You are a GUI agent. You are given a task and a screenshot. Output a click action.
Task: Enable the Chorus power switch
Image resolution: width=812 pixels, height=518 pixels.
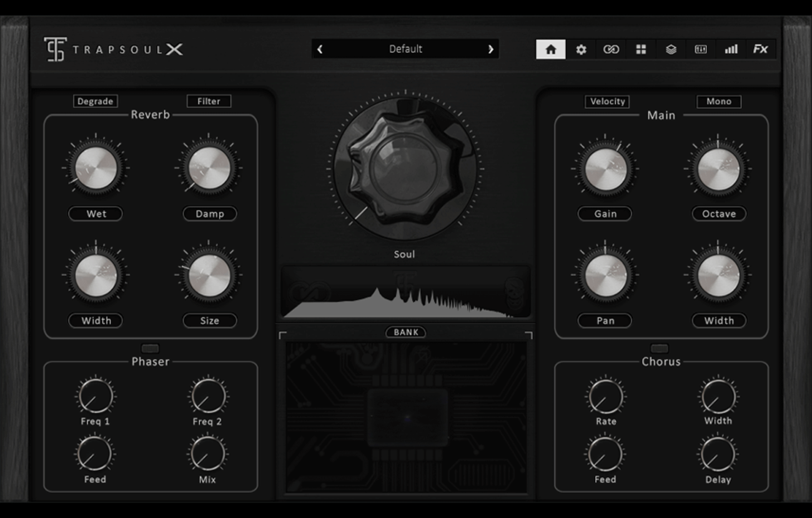[x=660, y=348]
